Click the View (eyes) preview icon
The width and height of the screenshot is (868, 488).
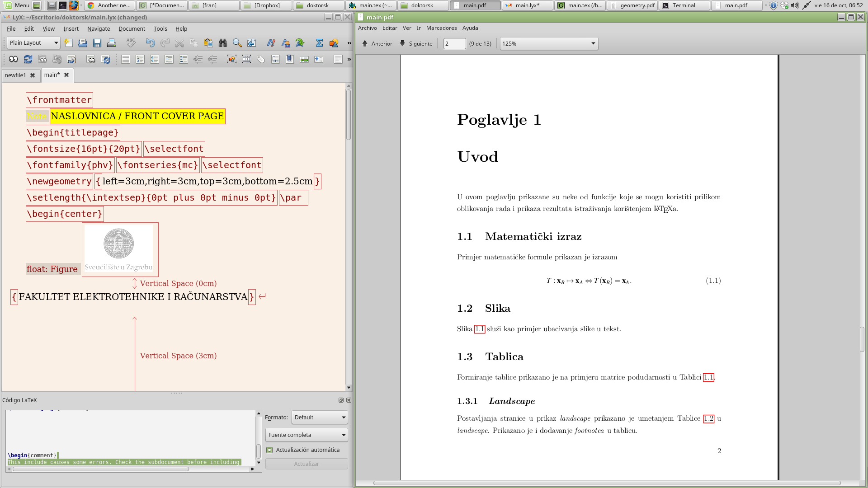[13, 59]
